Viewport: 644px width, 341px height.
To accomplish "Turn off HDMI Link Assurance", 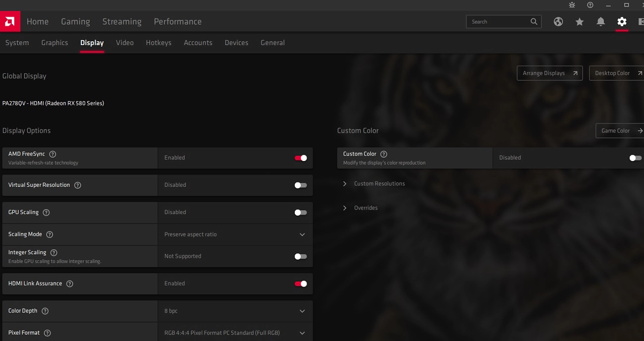I will (x=301, y=284).
